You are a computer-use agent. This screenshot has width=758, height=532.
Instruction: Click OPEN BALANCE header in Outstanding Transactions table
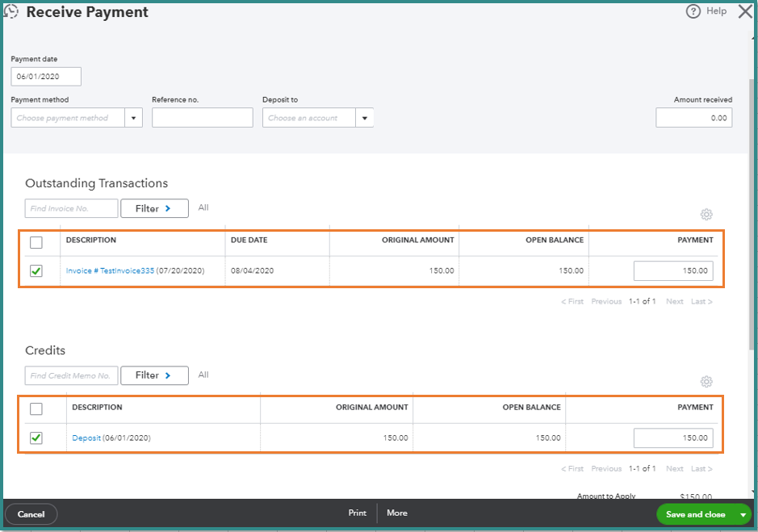(x=555, y=240)
